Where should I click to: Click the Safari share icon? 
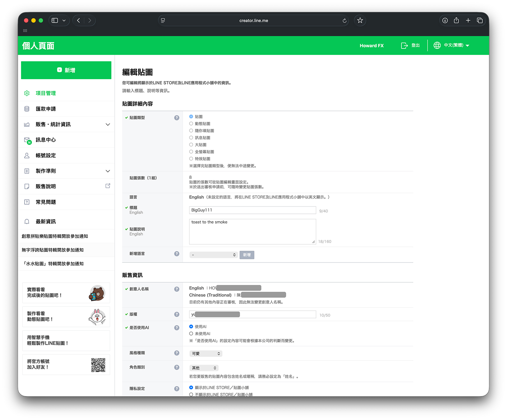click(x=456, y=20)
